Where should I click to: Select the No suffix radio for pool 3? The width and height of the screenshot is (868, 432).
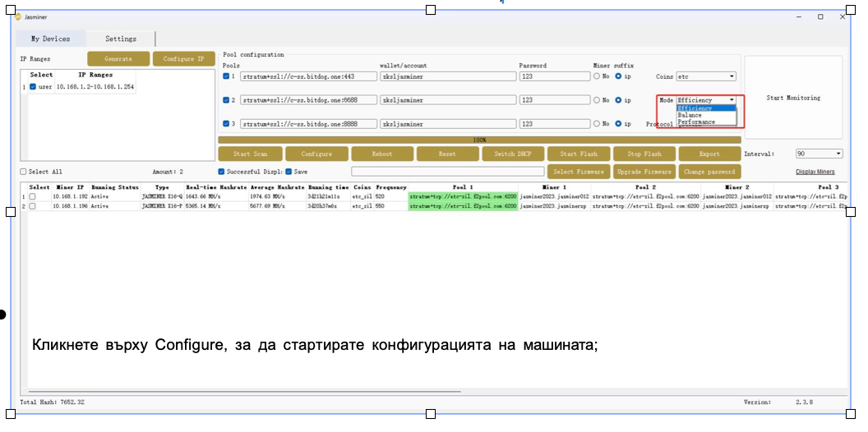(x=597, y=124)
